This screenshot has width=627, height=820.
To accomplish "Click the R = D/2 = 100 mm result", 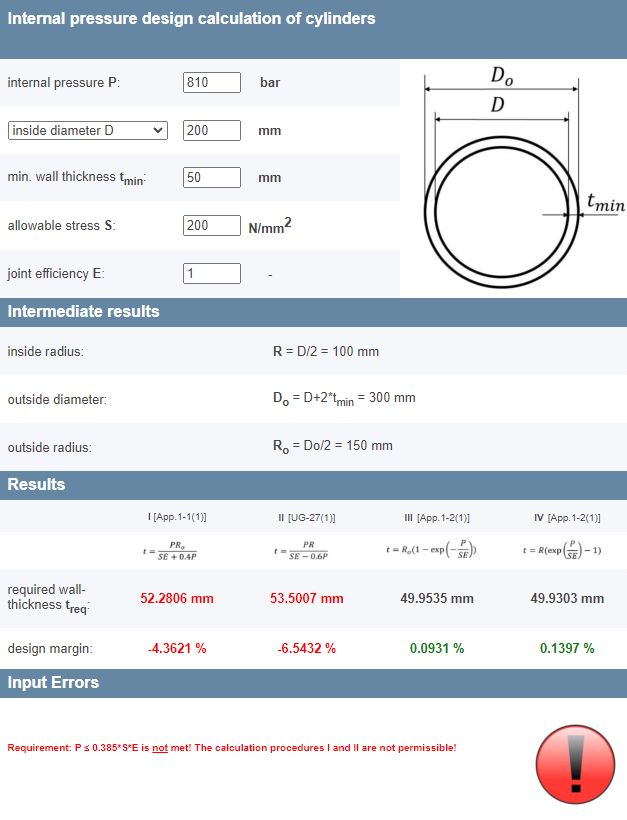I will (x=326, y=351).
